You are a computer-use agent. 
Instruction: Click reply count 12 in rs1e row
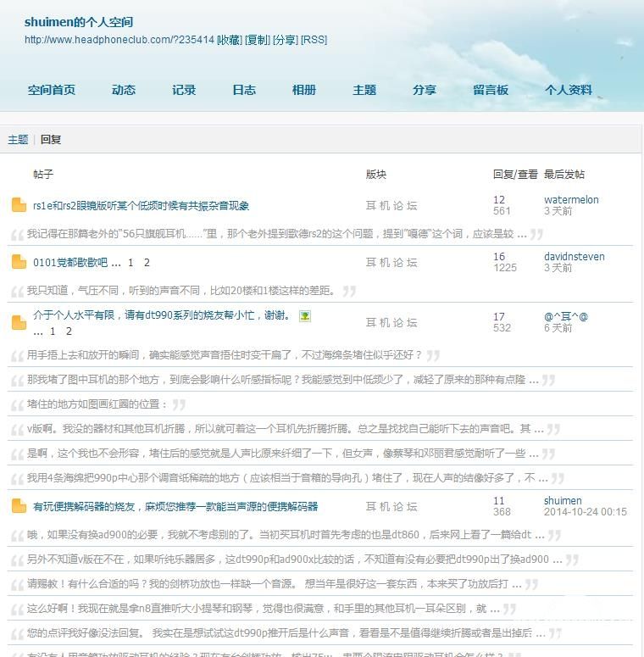pos(499,200)
